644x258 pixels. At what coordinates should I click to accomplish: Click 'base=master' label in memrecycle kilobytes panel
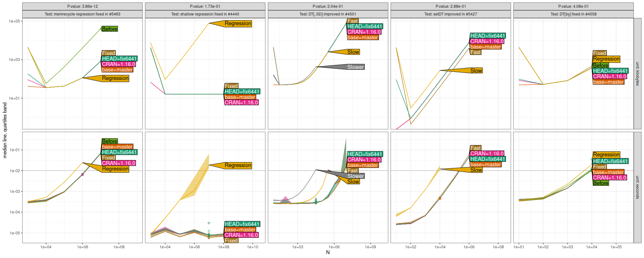point(117,70)
